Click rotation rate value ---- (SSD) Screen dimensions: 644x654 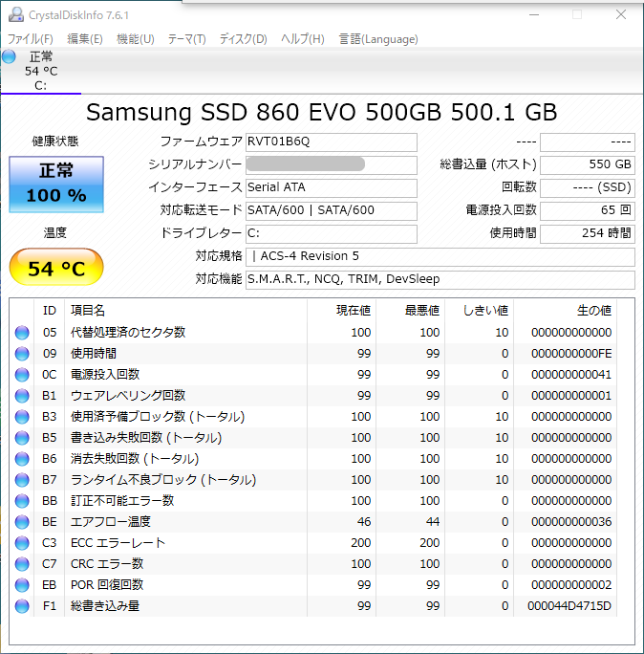(588, 187)
